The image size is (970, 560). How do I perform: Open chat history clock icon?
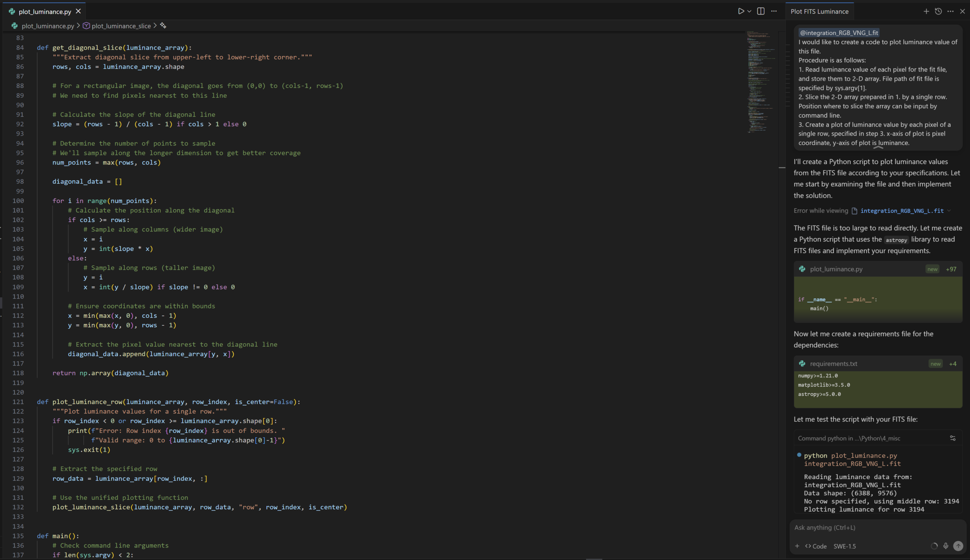tap(938, 11)
